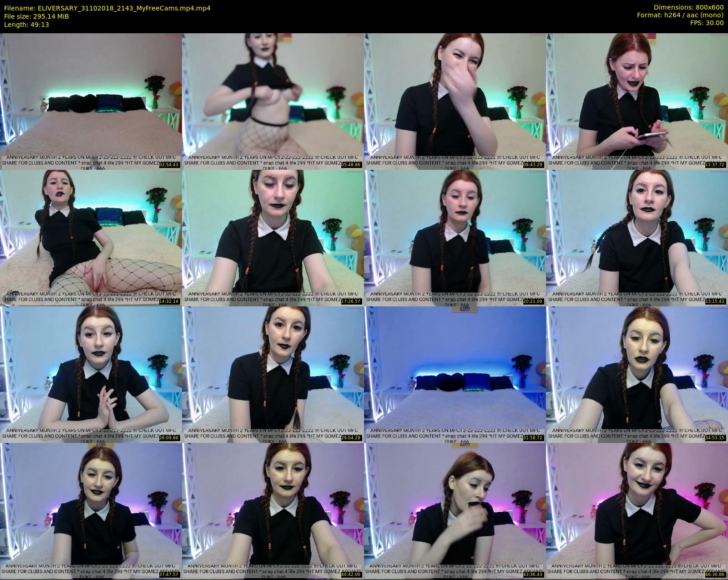The image size is (728, 580).
Task: Click the "Dimensions: 800x600" text
Action: [x=688, y=8]
